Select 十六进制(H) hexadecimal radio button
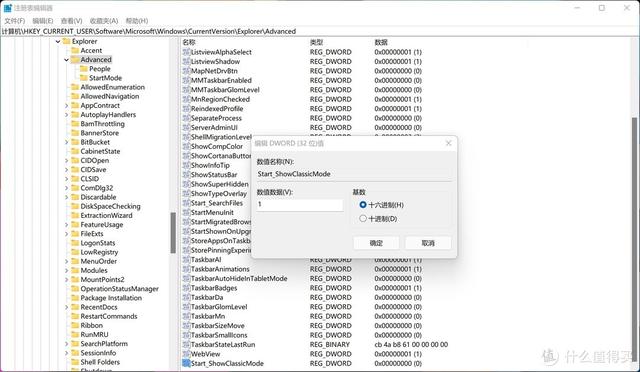640x372 pixels. pos(362,205)
